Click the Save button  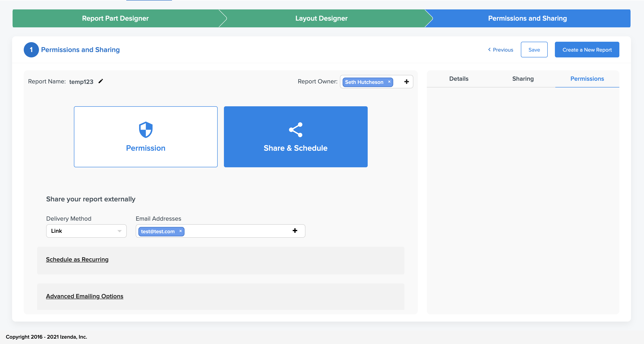534,50
